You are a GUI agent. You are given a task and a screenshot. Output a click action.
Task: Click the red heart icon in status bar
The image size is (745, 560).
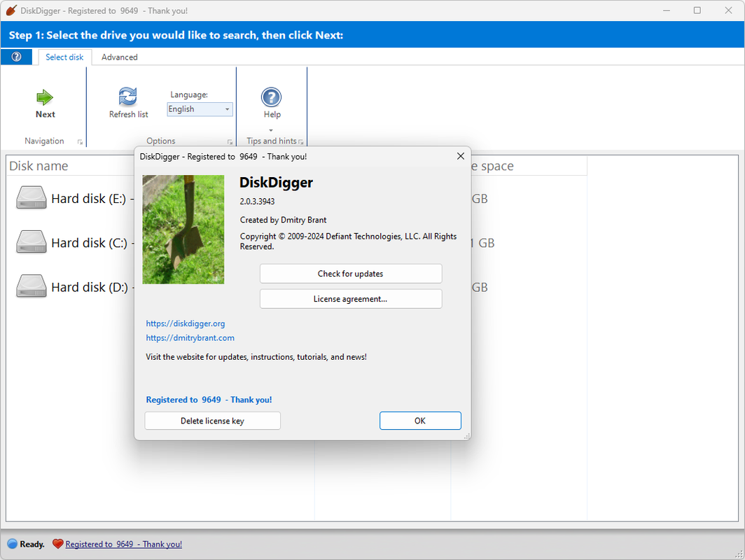tap(57, 544)
